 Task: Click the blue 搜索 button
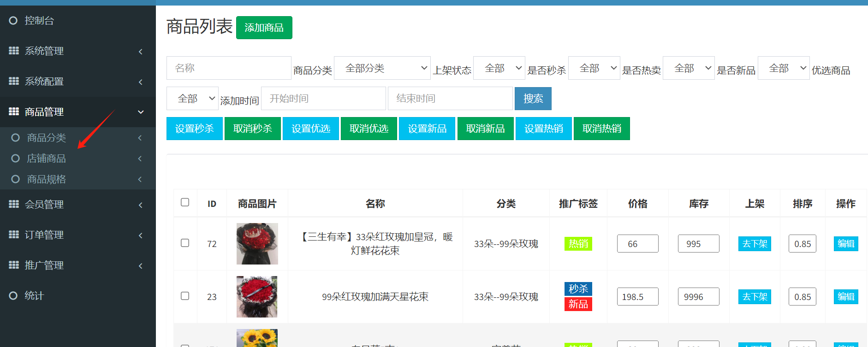click(x=533, y=99)
